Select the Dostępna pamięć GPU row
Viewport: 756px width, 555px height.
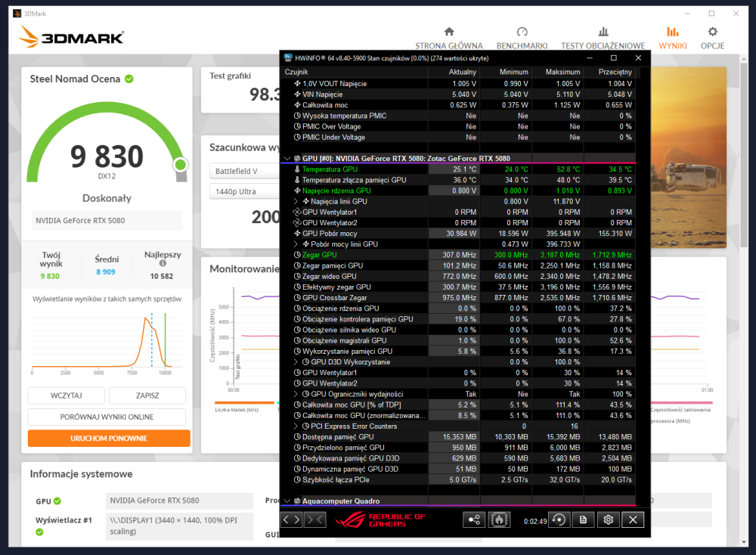click(458, 437)
